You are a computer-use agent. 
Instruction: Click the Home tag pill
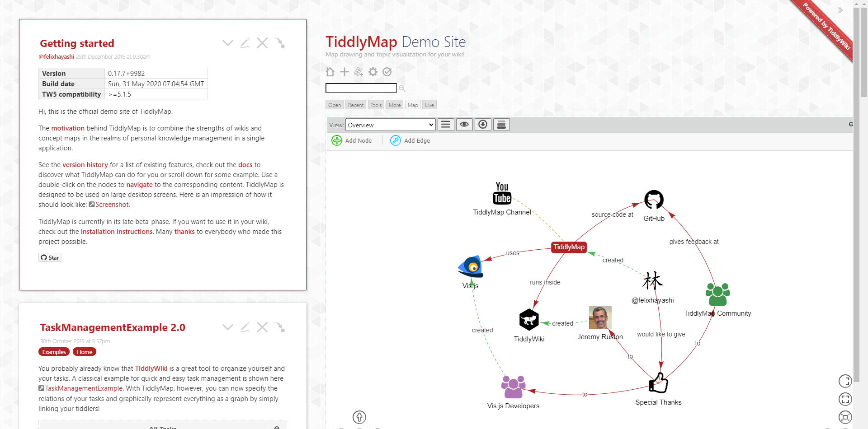tap(85, 352)
